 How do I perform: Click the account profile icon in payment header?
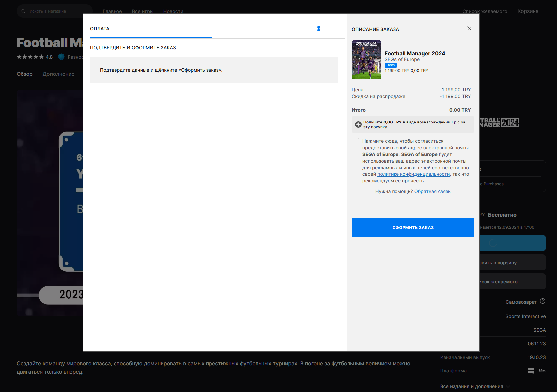click(319, 28)
